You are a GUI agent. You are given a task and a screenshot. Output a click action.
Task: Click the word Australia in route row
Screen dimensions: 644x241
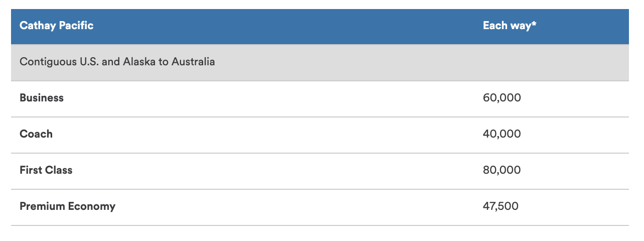coord(193,62)
